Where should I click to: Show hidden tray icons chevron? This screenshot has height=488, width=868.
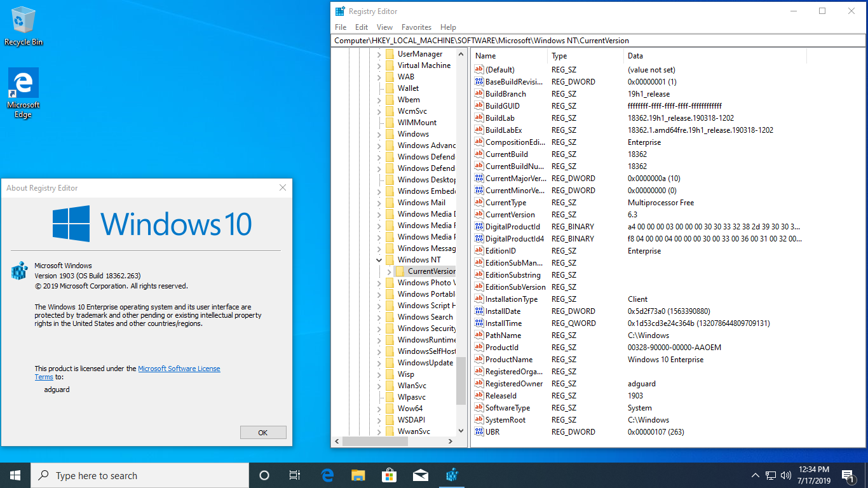[756, 475]
